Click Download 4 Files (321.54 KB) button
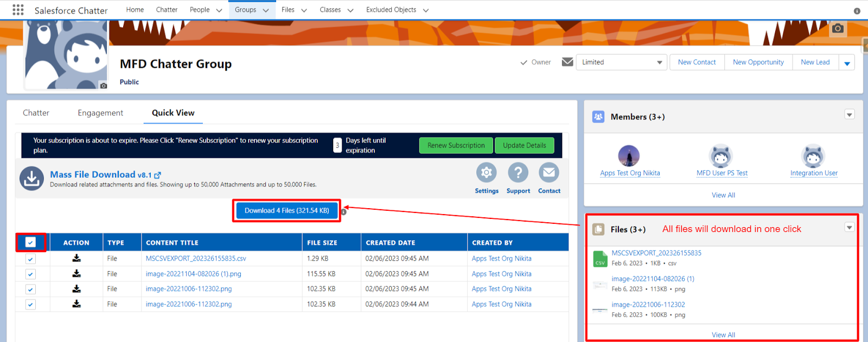The width and height of the screenshot is (868, 342). click(286, 211)
